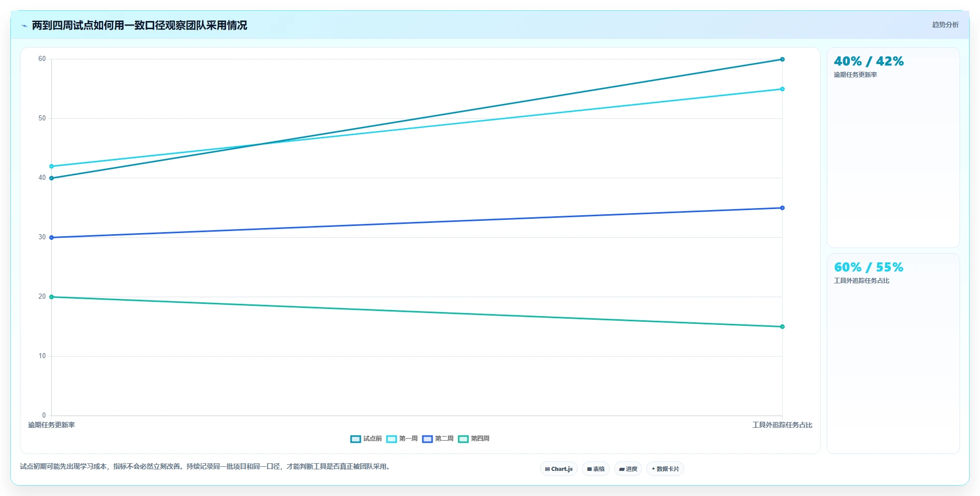
Task: Click the 40% / 42% stat value
Action: pos(869,61)
